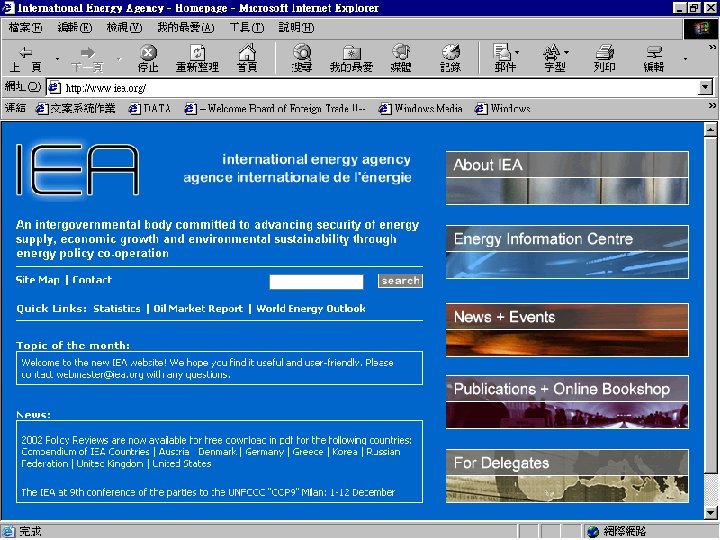Open the For Delegates banner
The height and width of the screenshot is (540, 720).
point(567,476)
